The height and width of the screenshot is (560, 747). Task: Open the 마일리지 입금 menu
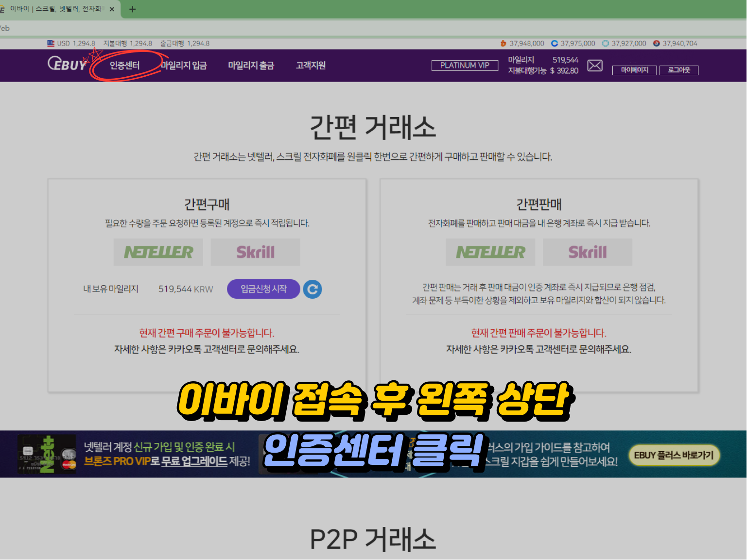(184, 66)
